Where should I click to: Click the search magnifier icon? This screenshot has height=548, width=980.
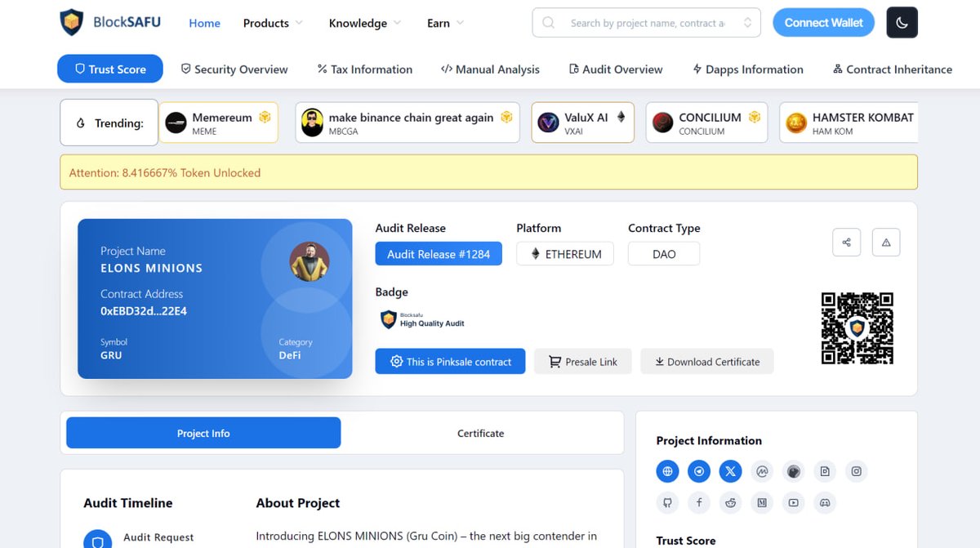[549, 23]
